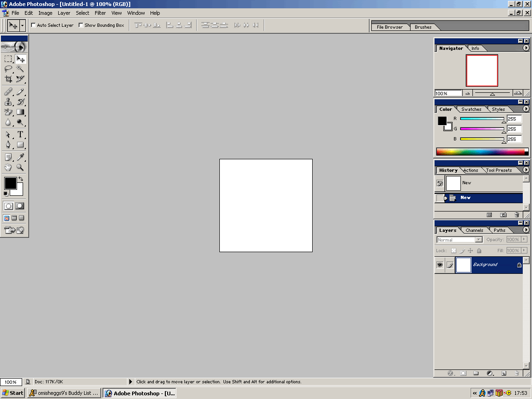This screenshot has width=532, height=399.
Task: Select the Pen tool
Action: pyautogui.click(x=8, y=145)
